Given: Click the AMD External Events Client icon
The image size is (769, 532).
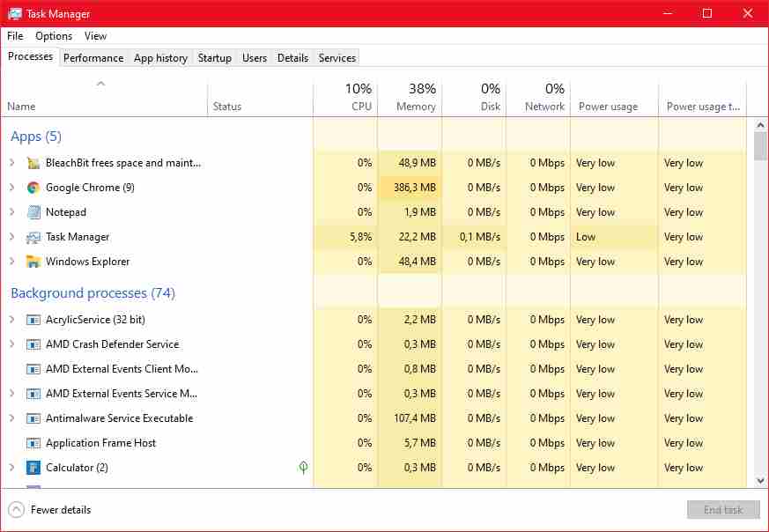Looking at the screenshot, I should tap(33, 369).
